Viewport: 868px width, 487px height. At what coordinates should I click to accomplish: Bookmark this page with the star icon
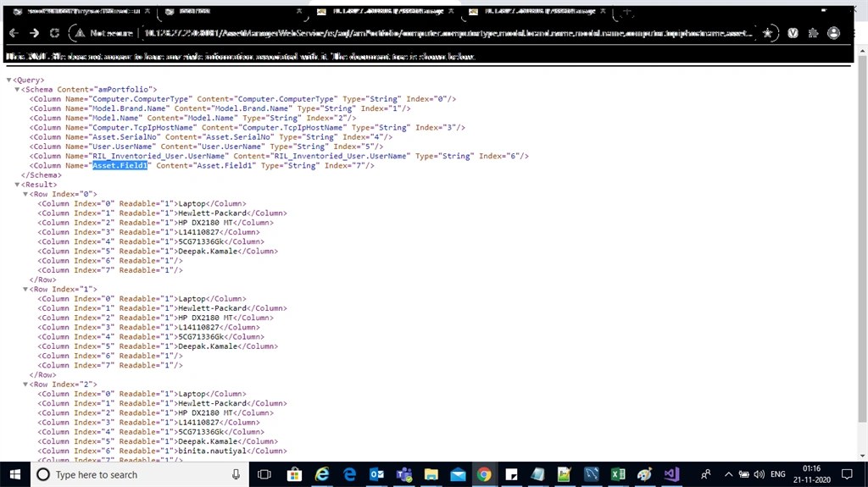(x=767, y=33)
